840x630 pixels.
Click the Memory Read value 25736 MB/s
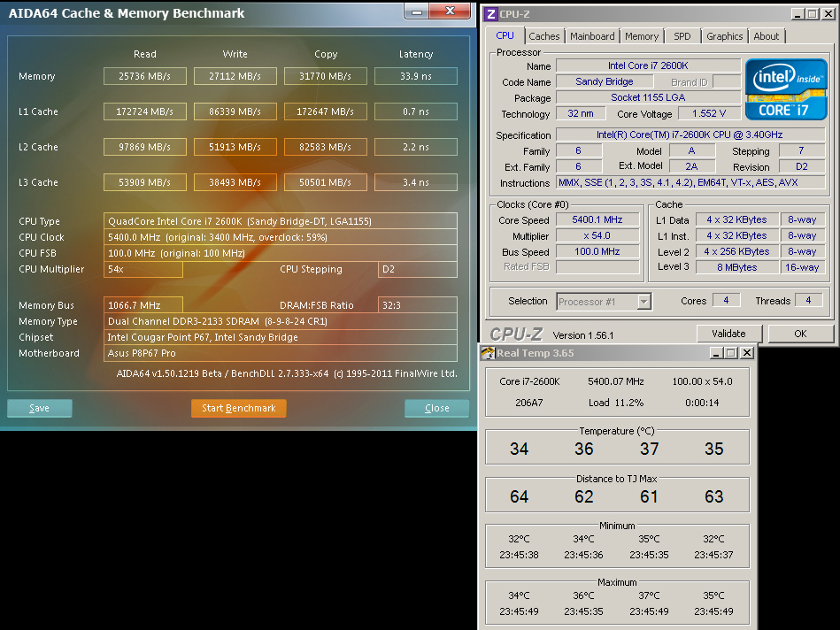[x=144, y=76]
